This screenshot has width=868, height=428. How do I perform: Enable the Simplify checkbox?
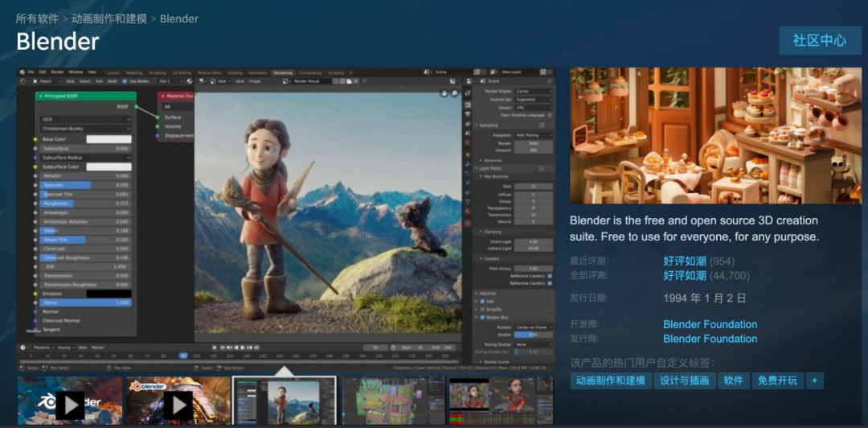[x=482, y=310]
